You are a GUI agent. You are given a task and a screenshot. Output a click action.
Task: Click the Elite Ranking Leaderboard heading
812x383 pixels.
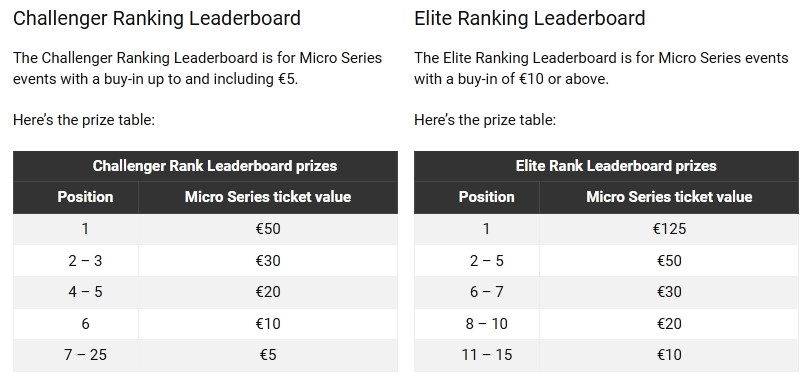(529, 18)
